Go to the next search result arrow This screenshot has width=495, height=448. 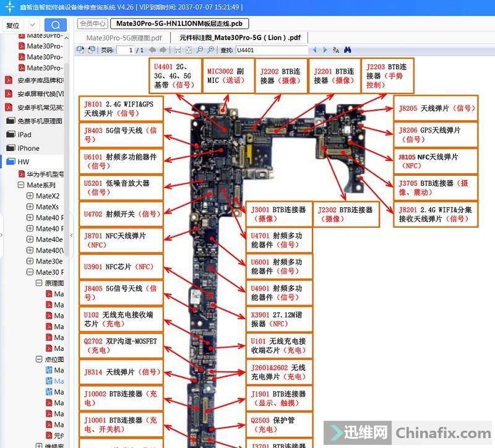pyautogui.click(x=324, y=50)
